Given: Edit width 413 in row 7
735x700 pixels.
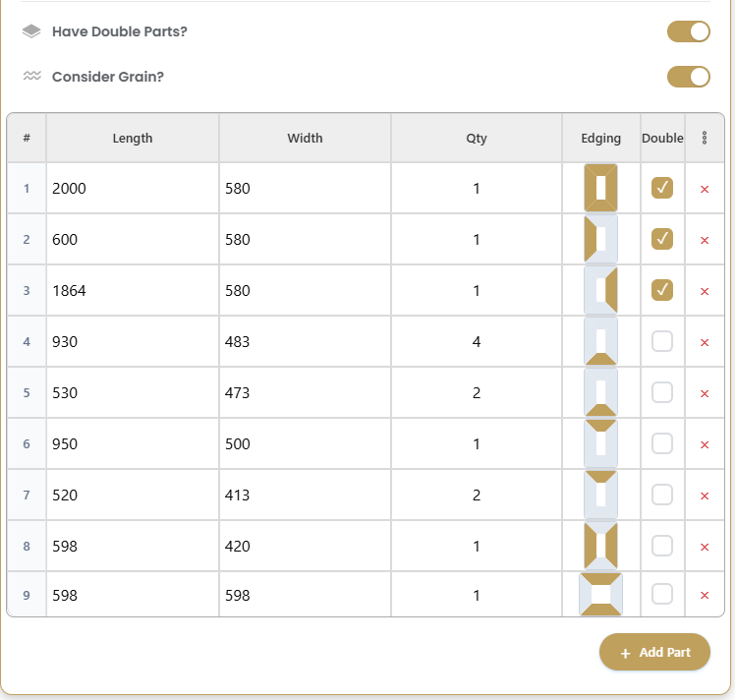Looking at the screenshot, I should click(x=305, y=495).
